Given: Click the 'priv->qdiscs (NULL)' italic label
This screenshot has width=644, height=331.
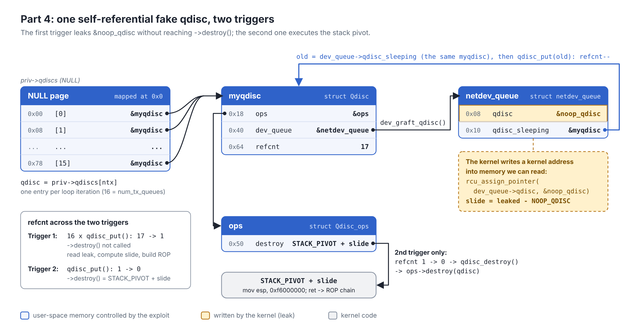Looking at the screenshot, I should [50, 80].
